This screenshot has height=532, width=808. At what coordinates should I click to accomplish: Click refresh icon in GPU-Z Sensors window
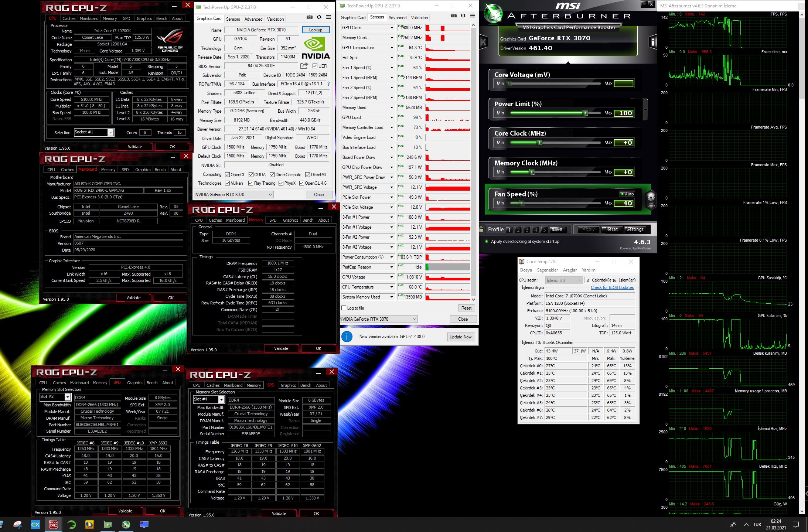[x=463, y=16]
